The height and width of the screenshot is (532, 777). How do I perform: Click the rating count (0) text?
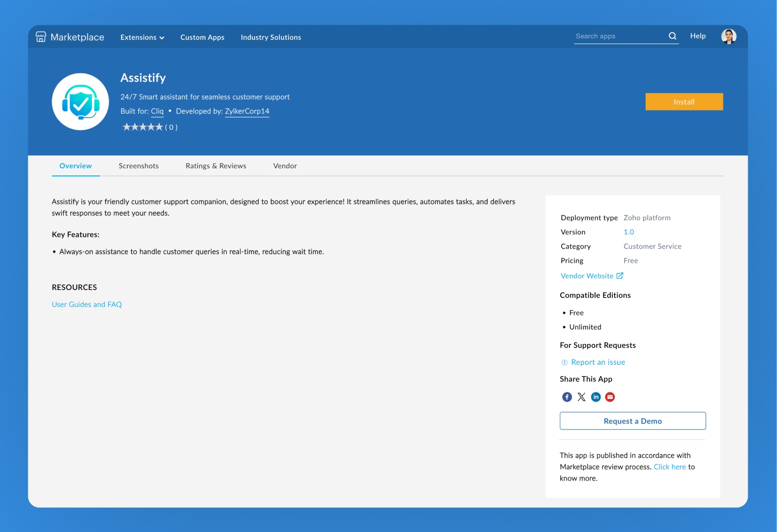coord(171,127)
